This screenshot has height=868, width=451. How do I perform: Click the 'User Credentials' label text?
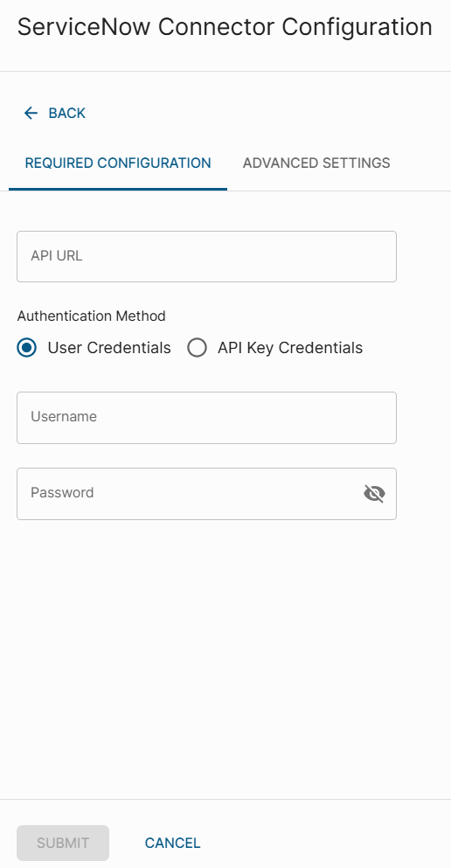coord(109,348)
